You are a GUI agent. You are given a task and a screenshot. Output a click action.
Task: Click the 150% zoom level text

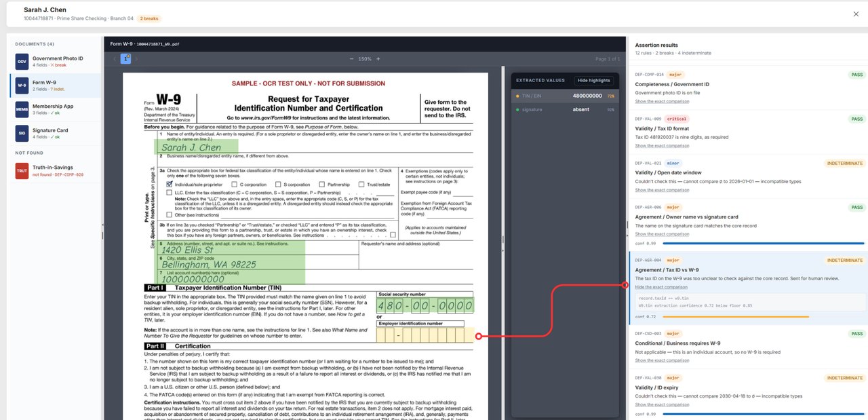[365, 59]
